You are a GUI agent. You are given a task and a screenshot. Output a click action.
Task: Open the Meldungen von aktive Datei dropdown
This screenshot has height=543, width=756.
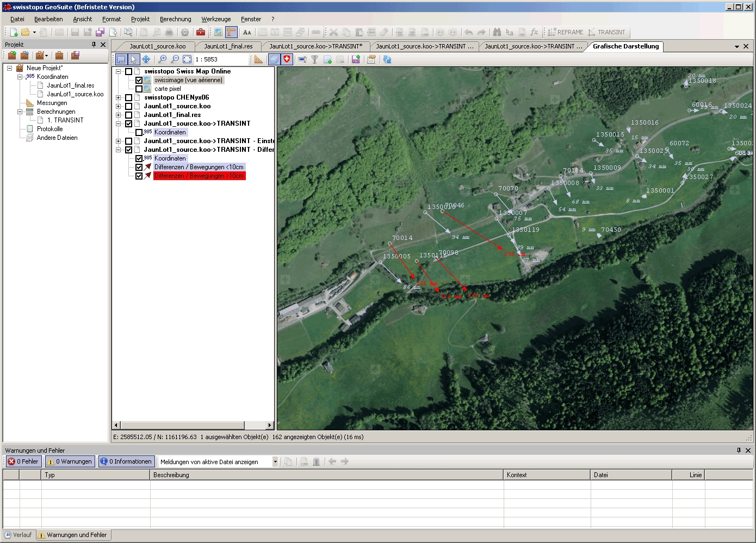tap(275, 462)
